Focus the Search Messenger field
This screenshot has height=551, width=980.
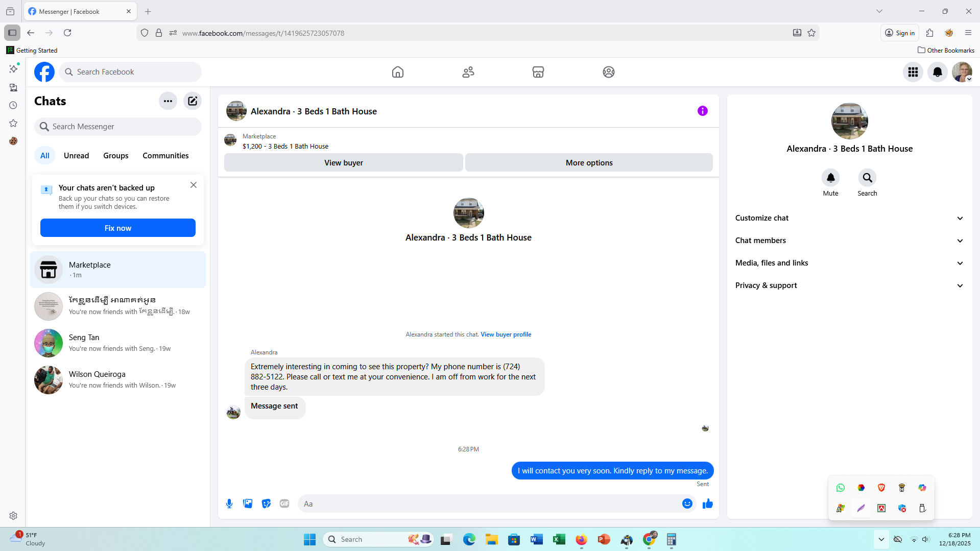[x=118, y=127]
